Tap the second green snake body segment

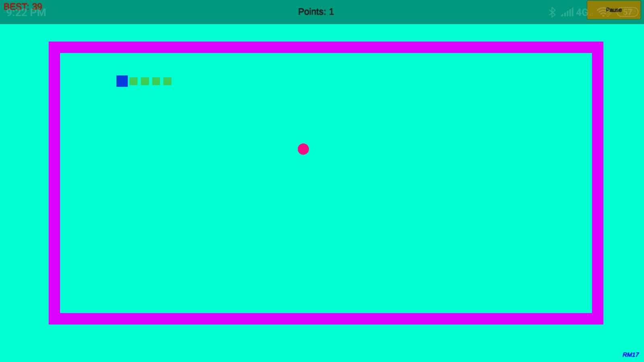coord(145,81)
